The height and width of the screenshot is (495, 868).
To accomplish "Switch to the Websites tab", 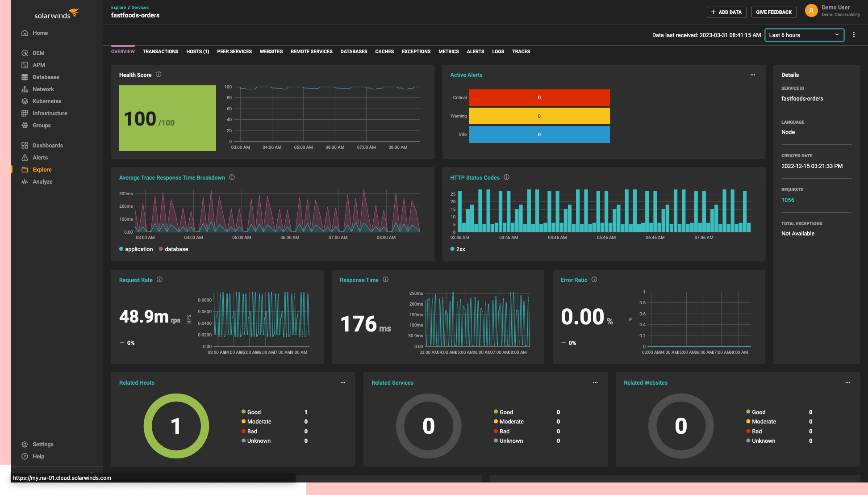I will pyautogui.click(x=271, y=52).
